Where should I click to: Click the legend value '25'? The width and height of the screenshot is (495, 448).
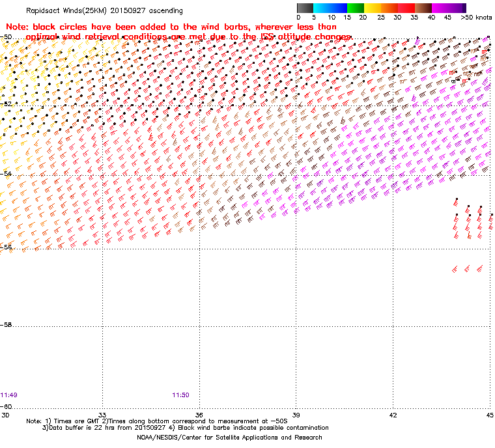click(x=381, y=18)
